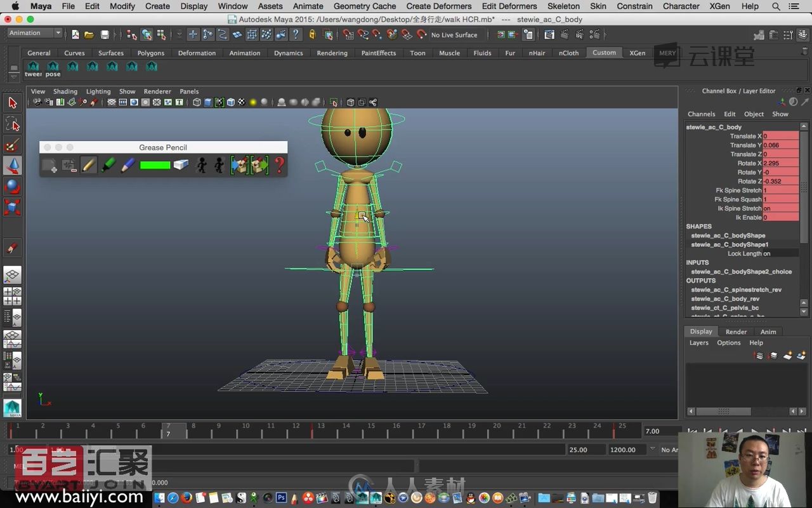Open the viewport Lighting menu

(x=98, y=91)
